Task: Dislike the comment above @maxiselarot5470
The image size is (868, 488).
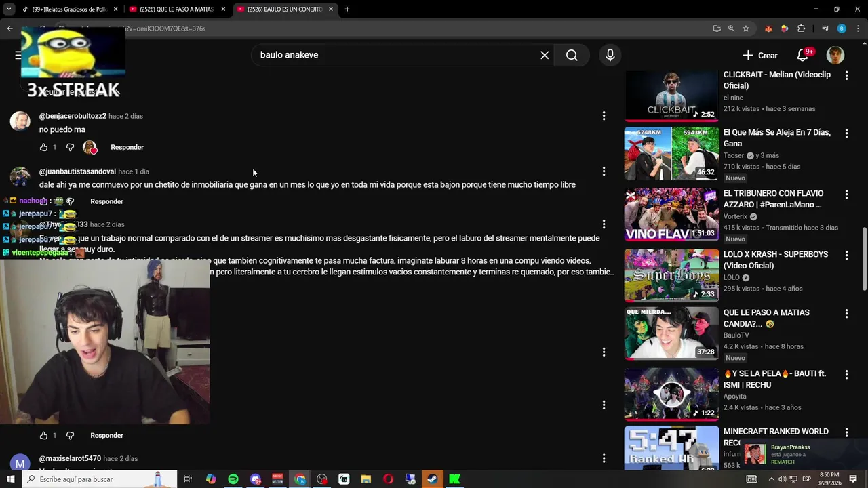Action: click(70, 436)
